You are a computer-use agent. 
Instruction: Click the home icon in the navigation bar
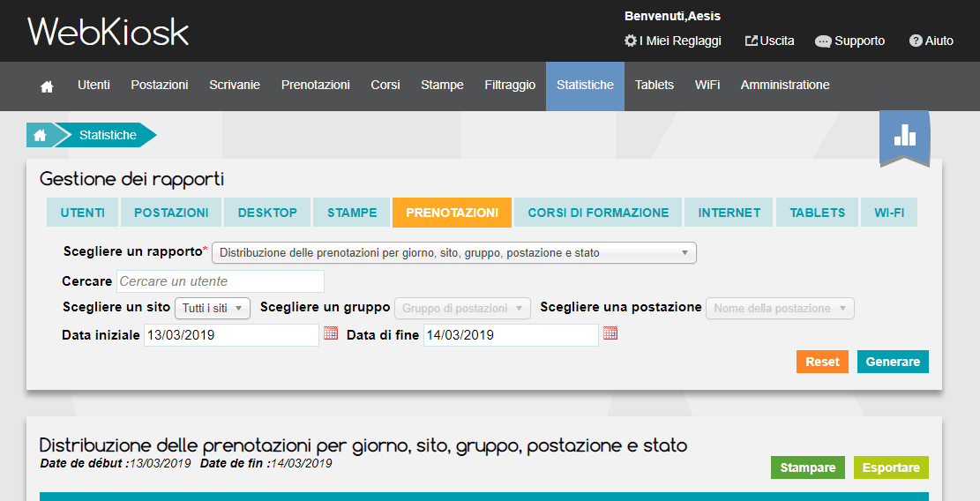click(47, 86)
